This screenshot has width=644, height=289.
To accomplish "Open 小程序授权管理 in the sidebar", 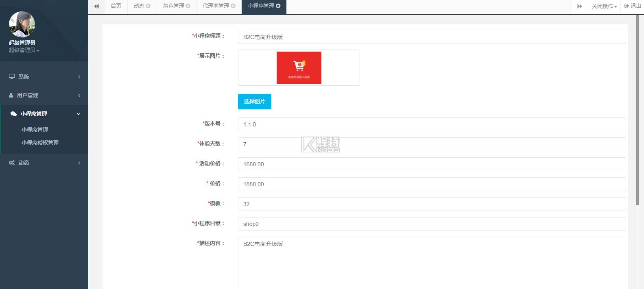I will point(40,143).
